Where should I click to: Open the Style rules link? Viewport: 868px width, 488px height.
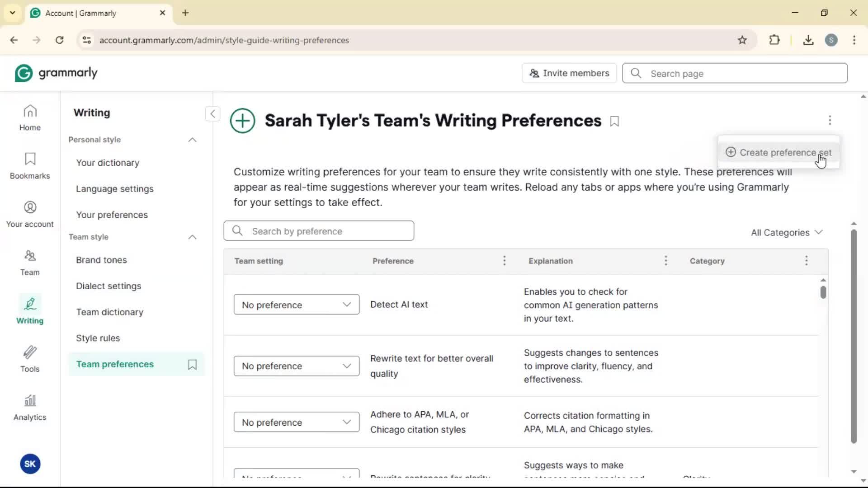[98, 338]
